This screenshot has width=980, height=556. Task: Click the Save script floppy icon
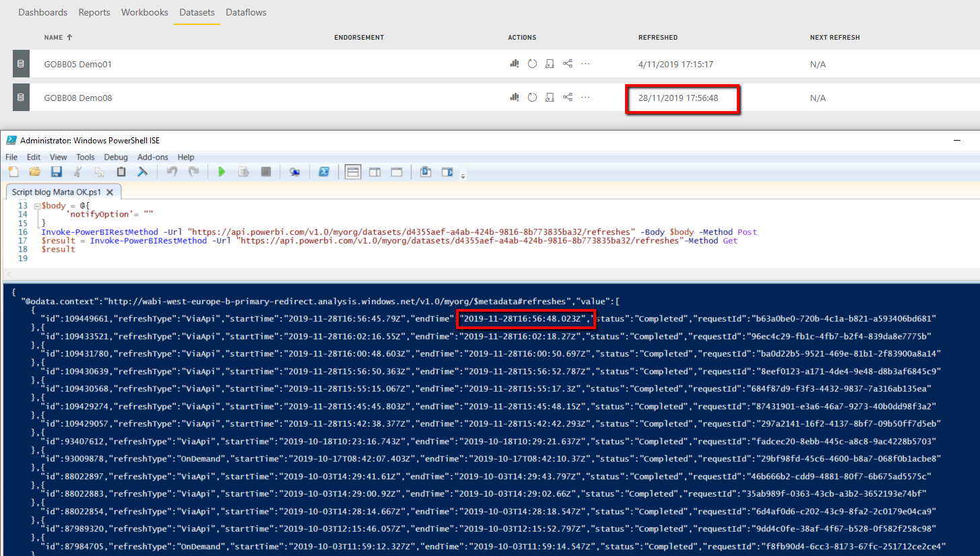click(57, 172)
